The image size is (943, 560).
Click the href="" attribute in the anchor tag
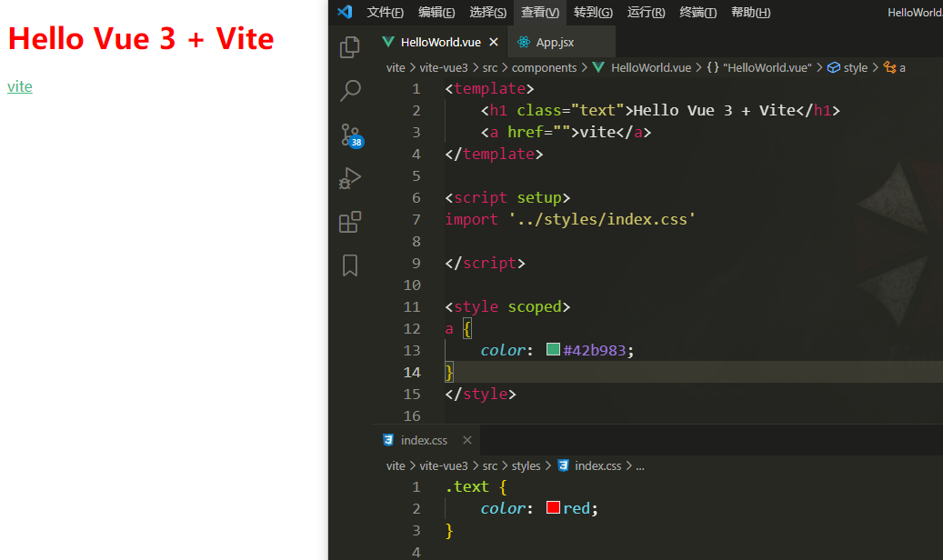[539, 132]
